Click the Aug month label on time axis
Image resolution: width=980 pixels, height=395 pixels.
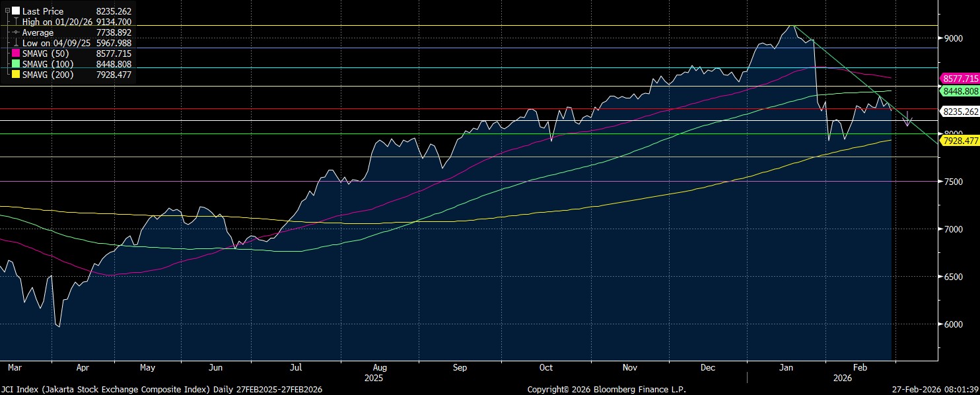[379, 367]
